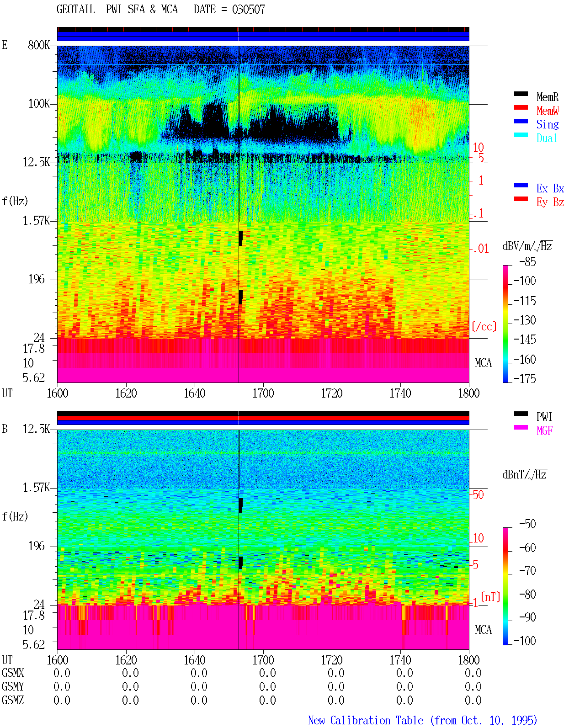
Task: Click the red MemW legend swatch
Action: point(521,107)
